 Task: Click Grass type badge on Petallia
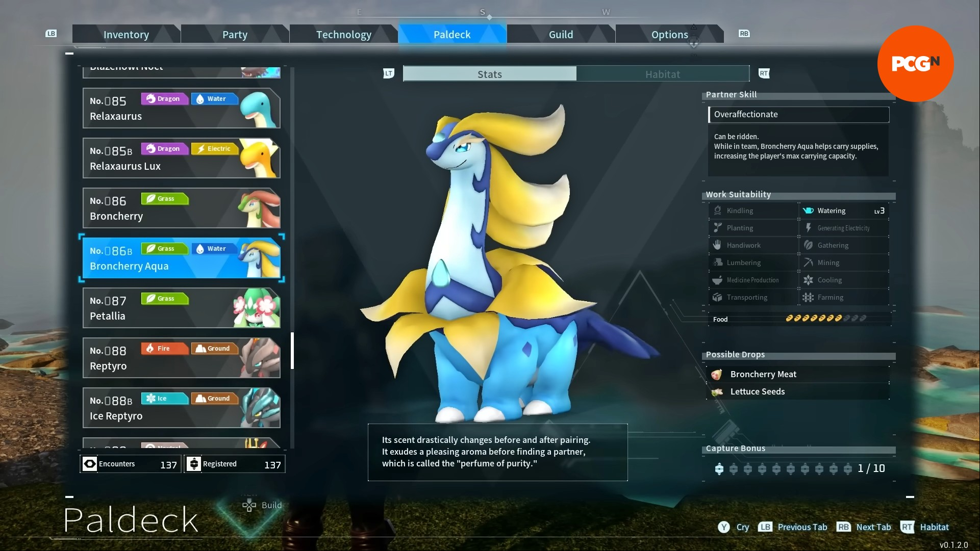click(165, 298)
